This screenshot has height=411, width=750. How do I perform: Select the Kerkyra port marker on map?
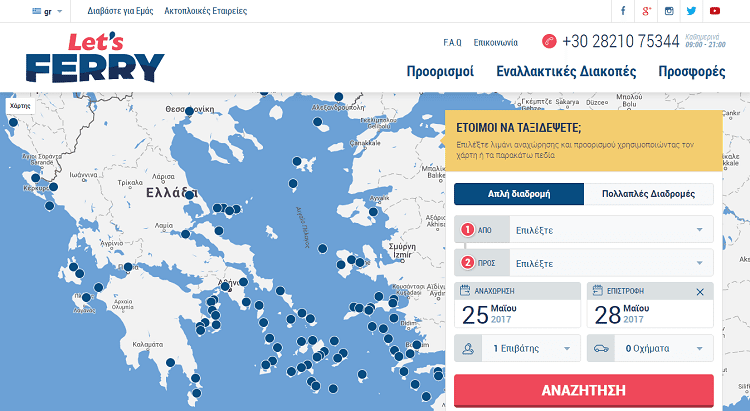pyautogui.click(x=35, y=178)
